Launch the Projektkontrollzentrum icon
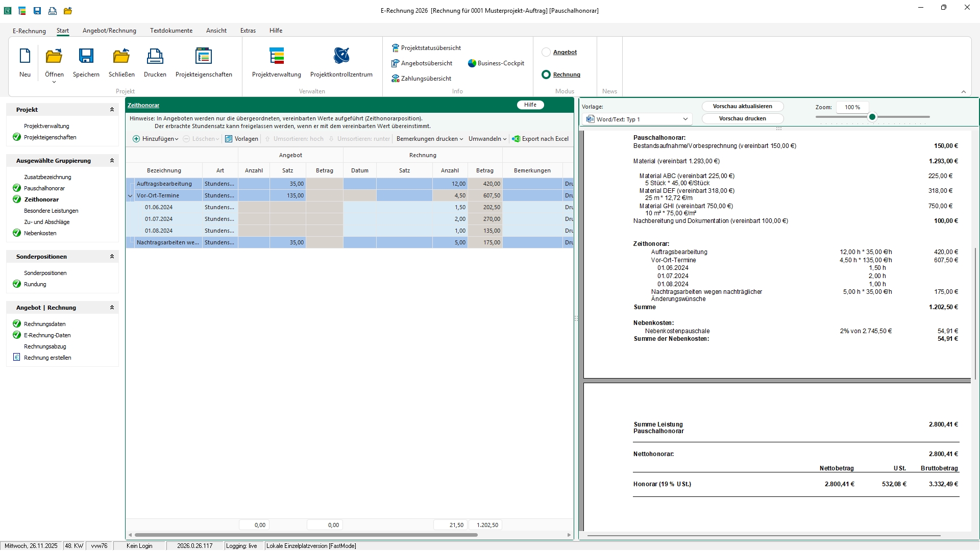The image size is (980, 551). point(341,56)
